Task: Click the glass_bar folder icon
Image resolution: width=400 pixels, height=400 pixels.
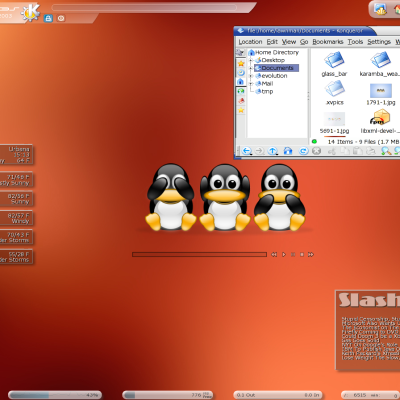Action: pos(334,60)
